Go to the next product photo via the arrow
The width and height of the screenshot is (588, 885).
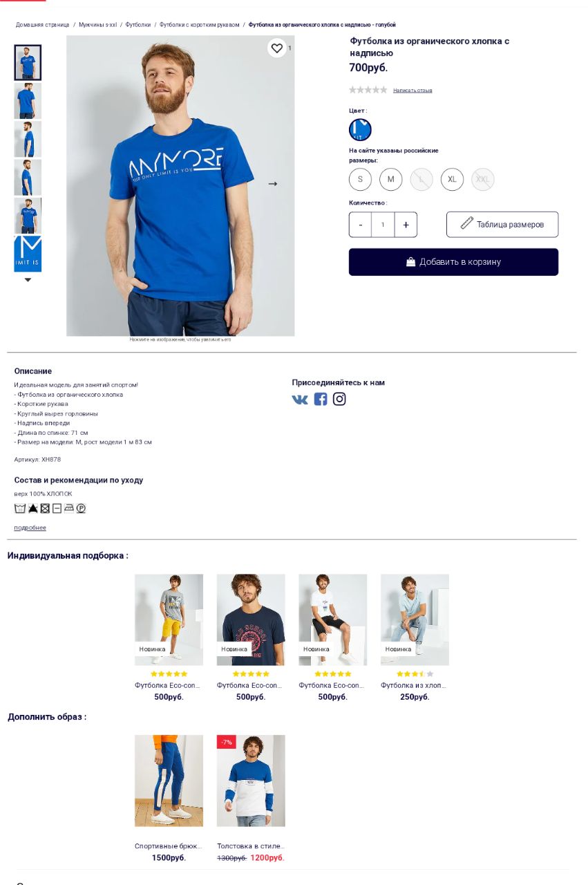point(273,184)
